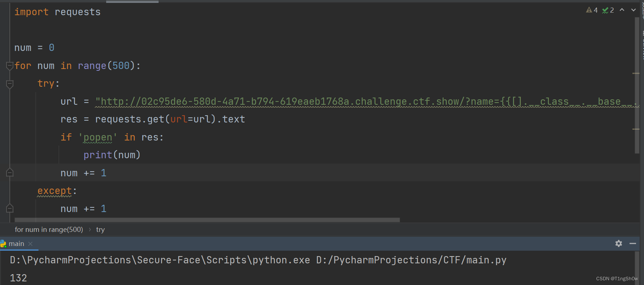Viewport: 644px width, 285px height.
Task: Go to next highlighted error arrow
Action: (634, 10)
